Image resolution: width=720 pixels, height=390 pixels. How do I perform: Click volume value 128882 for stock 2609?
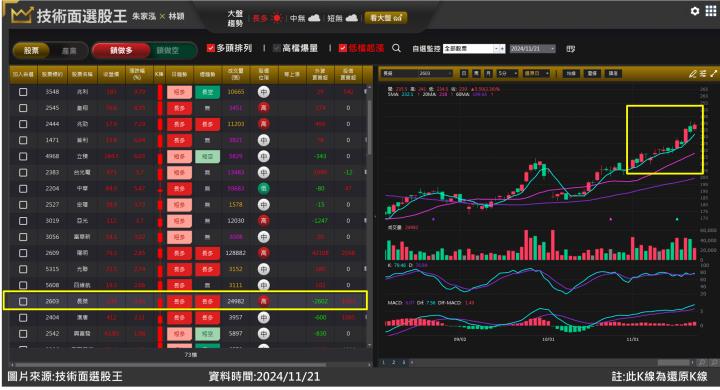coord(236,253)
